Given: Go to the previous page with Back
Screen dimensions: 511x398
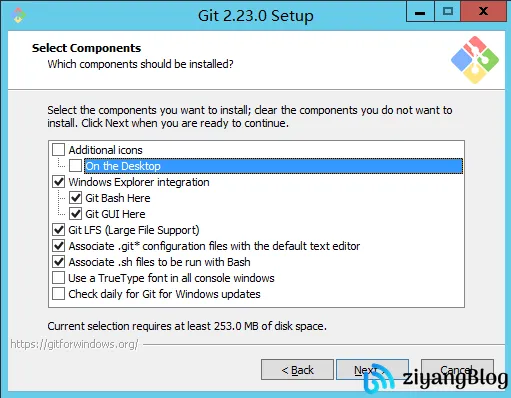Looking at the screenshot, I should [x=297, y=370].
